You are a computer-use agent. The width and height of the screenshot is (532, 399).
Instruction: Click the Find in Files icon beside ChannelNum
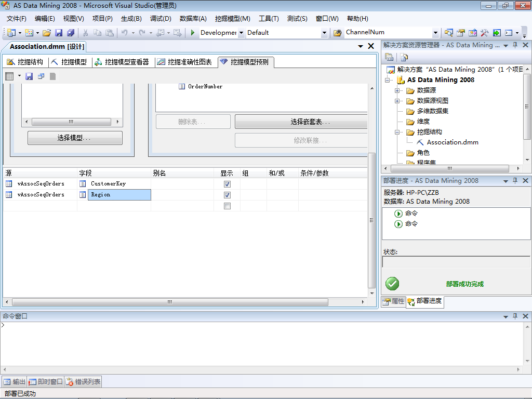click(x=337, y=33)
